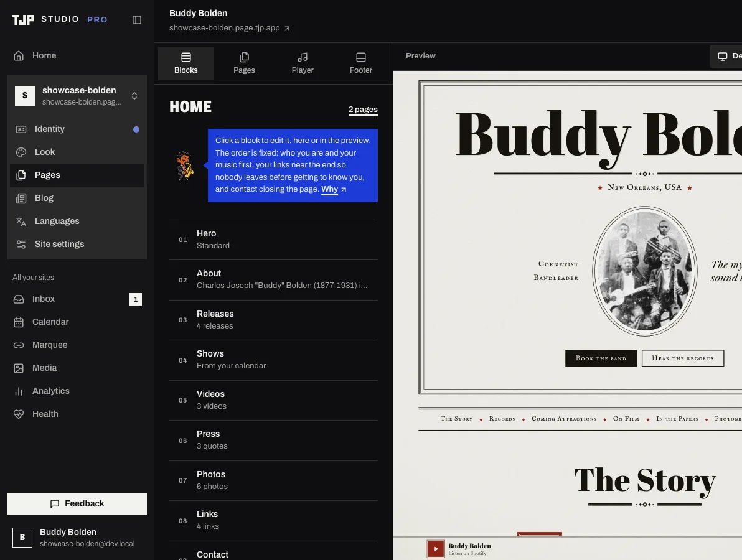
Task: Click the Calendar icon in sidebar
Action: click(x=19, y=322)
